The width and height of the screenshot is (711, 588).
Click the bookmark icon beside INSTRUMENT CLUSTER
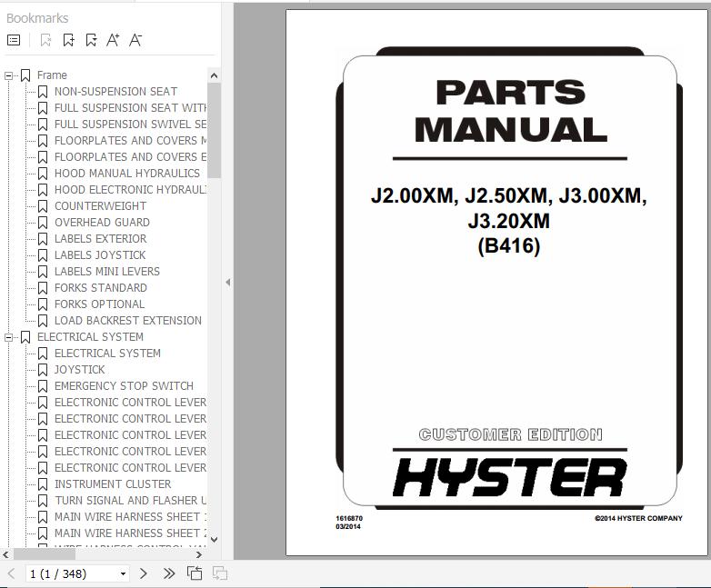coord(43,484)
